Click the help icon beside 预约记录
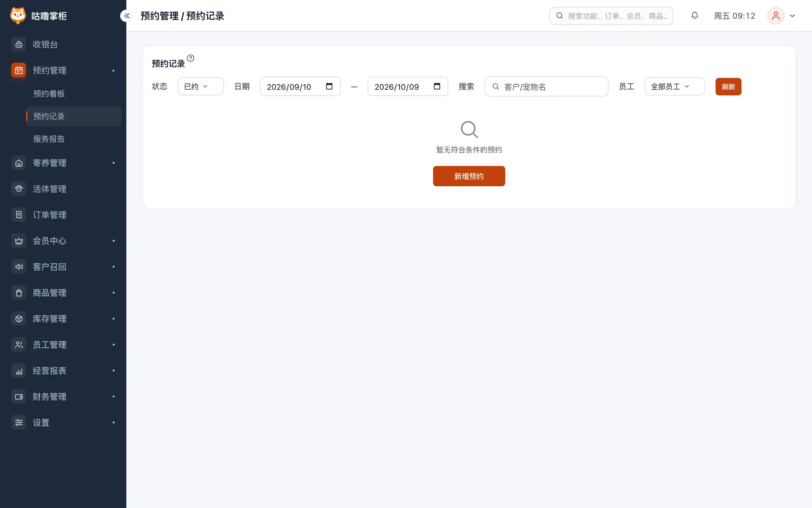This screenshot has height=508, width=812. tap(191, 58)
